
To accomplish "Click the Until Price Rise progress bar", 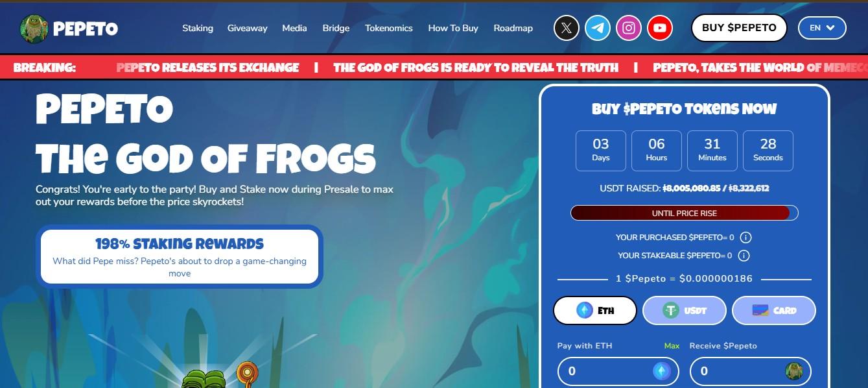I will coord(685,213).
